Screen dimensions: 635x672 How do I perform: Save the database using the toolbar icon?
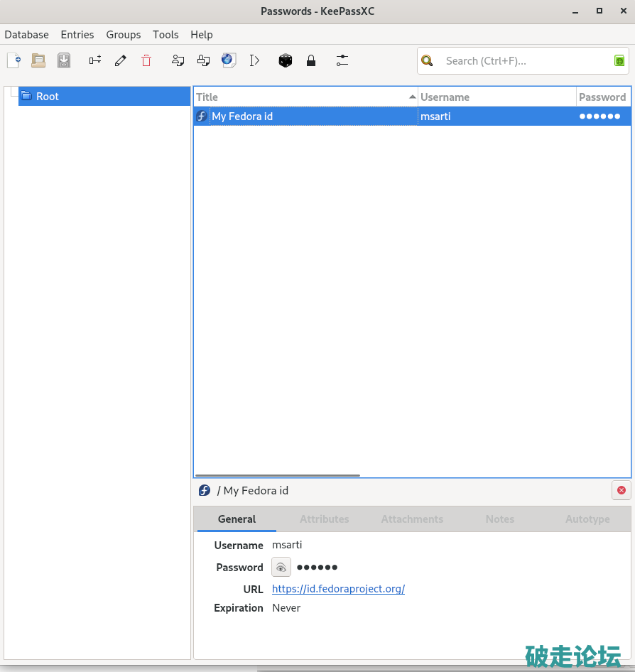coord(64,61)
